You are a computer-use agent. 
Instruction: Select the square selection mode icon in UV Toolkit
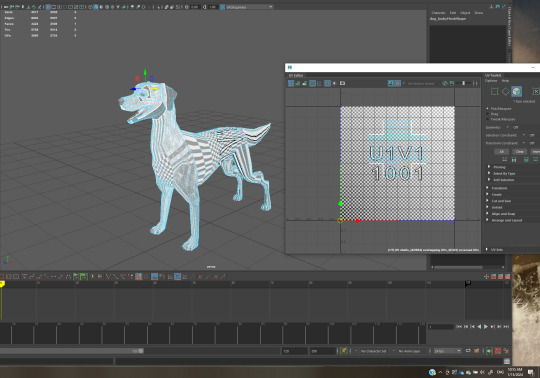point(495,91)
